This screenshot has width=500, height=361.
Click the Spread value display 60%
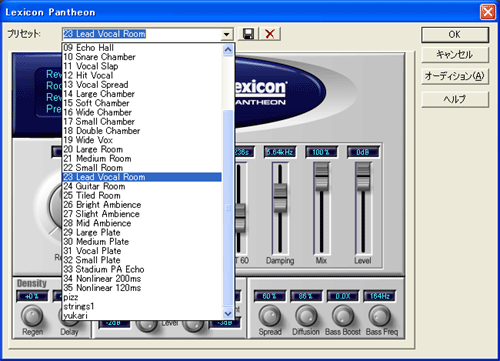pyautogui.click(x=270, y=296)
